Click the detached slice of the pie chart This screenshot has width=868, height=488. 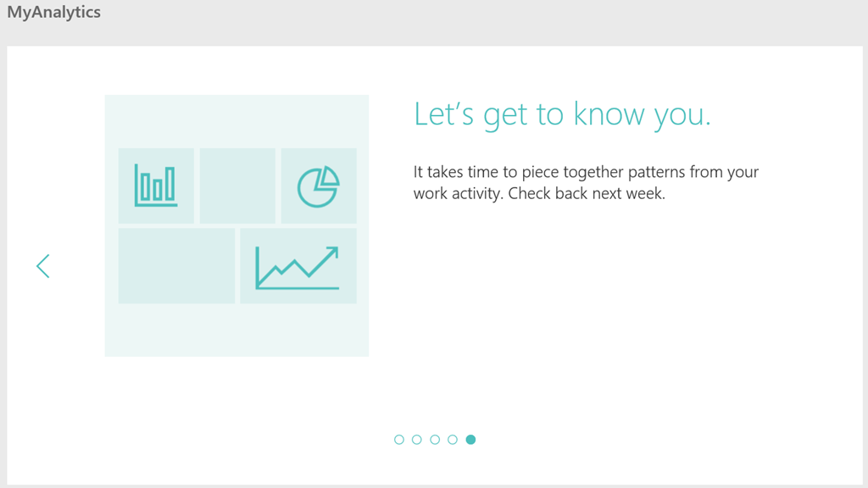tap(329, 176)
